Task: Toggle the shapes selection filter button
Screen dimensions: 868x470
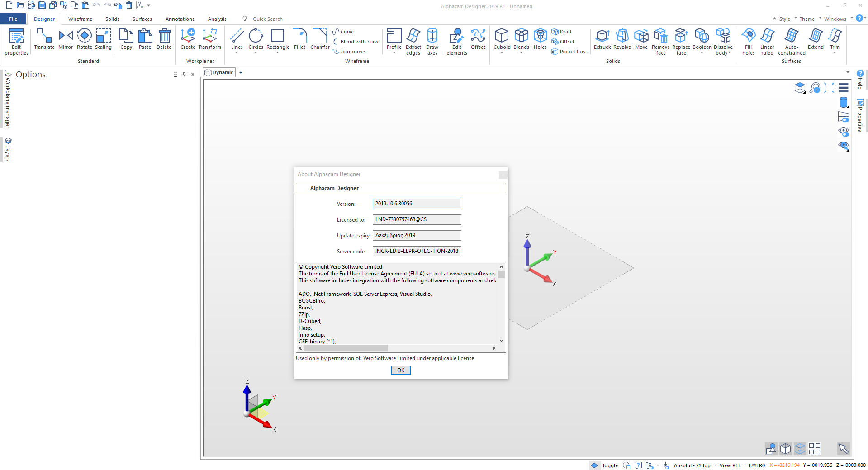Action: click(771, 448)
